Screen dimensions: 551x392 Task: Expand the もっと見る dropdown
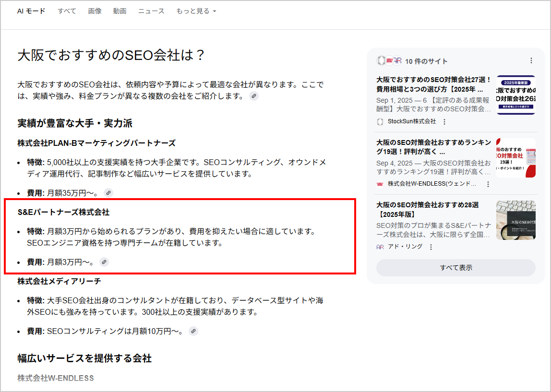(196, 11)
